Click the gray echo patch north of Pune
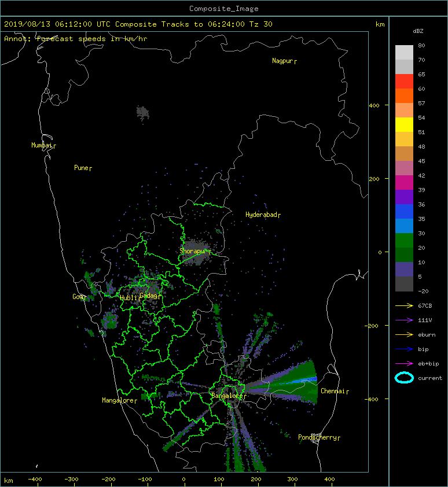 coord(143,113)
